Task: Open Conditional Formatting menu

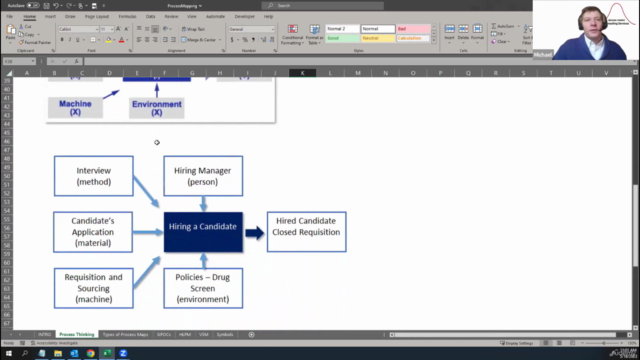Action: point(293,35)
